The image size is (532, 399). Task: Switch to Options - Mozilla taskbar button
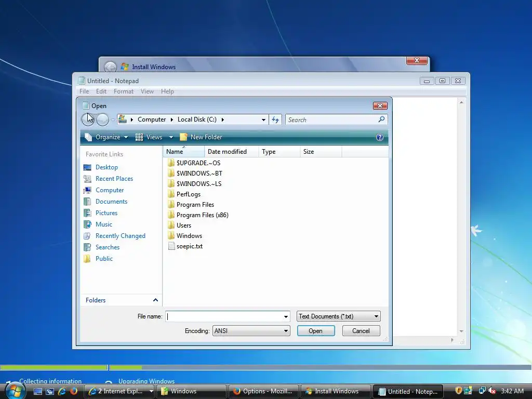[263, 391]
